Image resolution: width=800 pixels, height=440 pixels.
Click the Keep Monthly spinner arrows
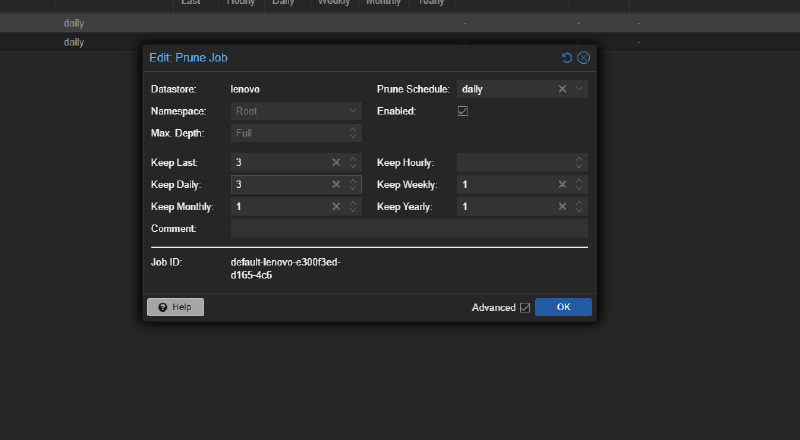(353, 206)
